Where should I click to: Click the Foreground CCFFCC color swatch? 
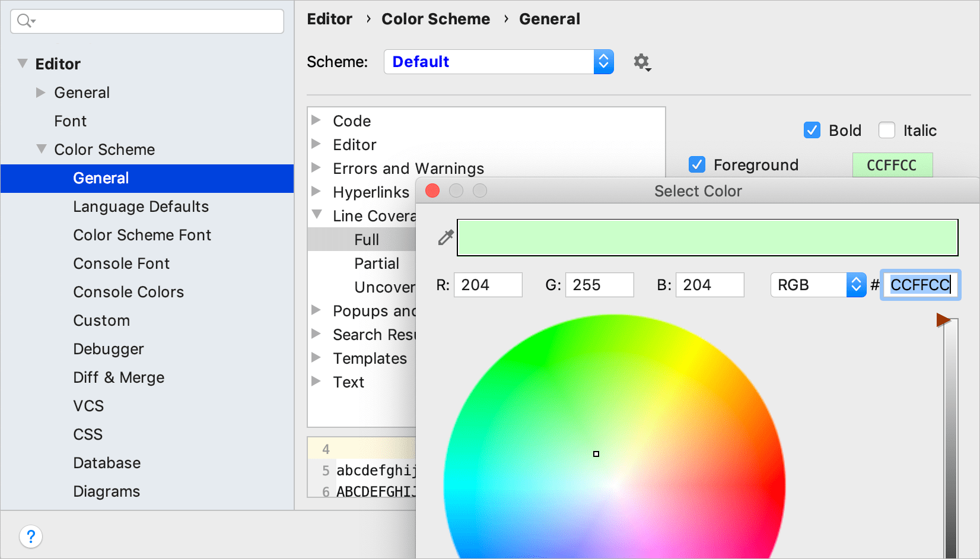(x=892, y=165)
